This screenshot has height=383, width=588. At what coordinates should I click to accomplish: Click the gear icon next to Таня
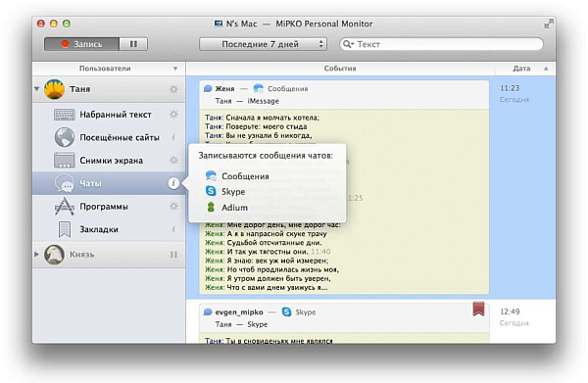click(173, 89)
